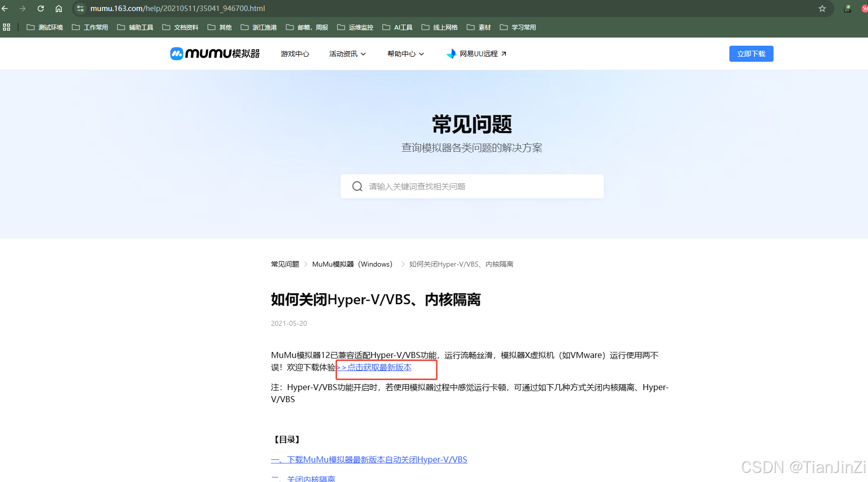Screen dimensions: 868x482
Task: Expand the 帮助中心 dropdown menu
Action: [405, 54]
